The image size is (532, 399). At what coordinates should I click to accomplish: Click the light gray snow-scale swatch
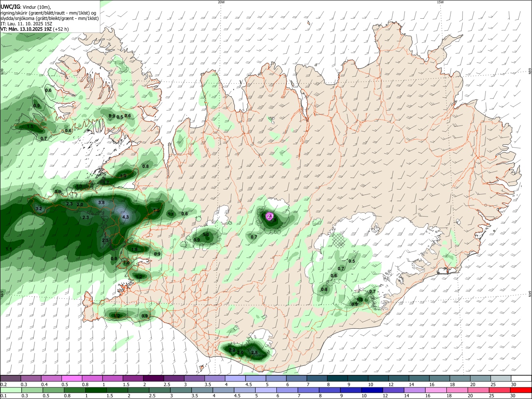click(x=501, y=378)
